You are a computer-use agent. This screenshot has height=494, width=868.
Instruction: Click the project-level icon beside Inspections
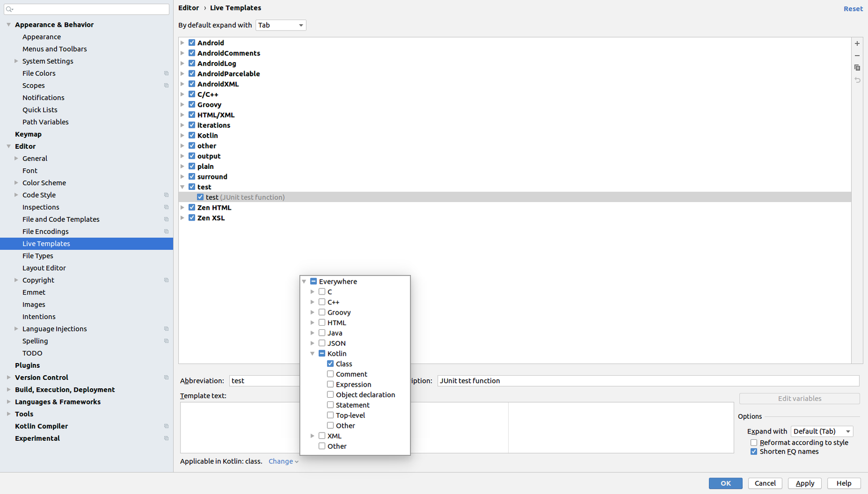pos(166,207)
